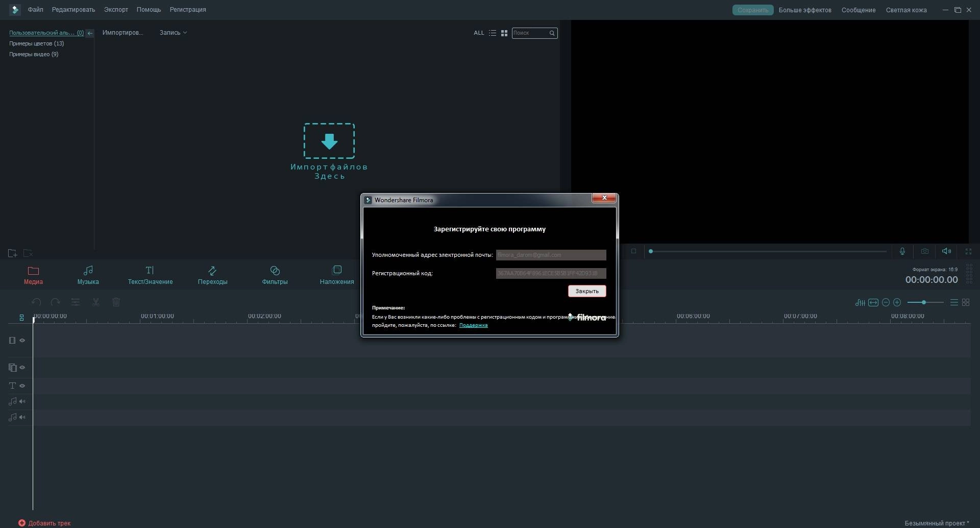Click the Импортировать button
Viewport: 980px width, 528px height.
point(122,33)
